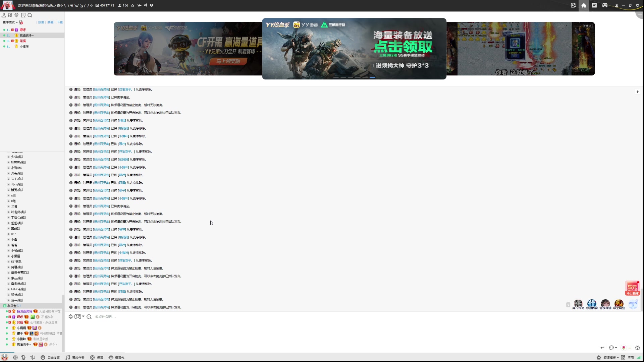Select 阿福 in the mic queue list

pos(32,41)
